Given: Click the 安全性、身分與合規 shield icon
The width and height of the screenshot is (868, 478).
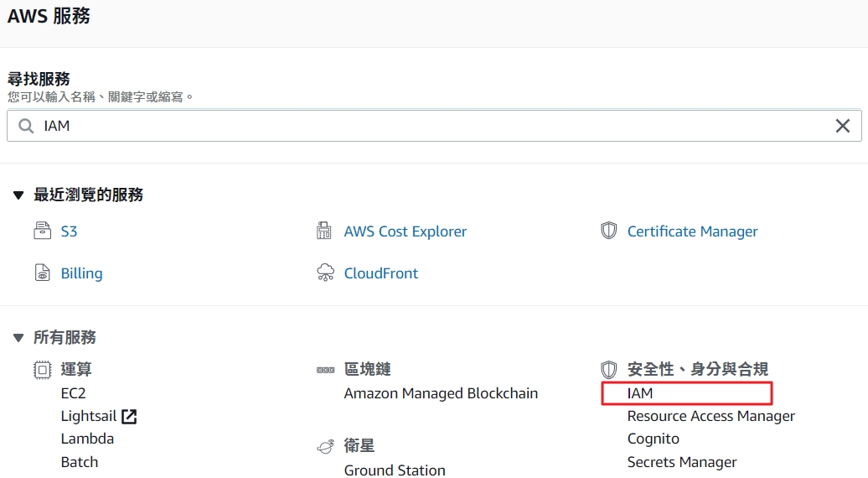Looking at the screenshot, I should click(608, 370).
